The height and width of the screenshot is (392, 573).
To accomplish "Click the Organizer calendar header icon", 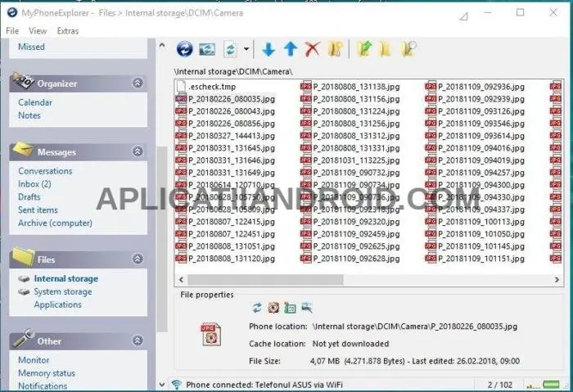I will click(x=23, y=81).
